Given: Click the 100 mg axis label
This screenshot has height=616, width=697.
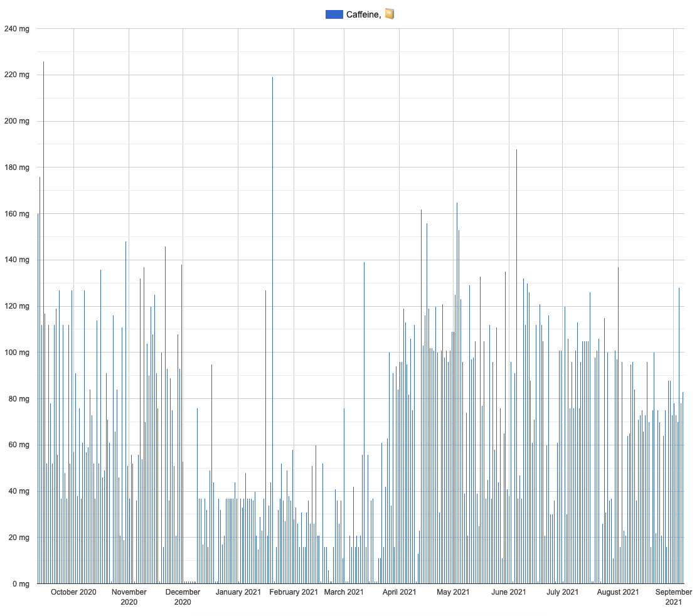Looking at the screenshot, I should click(17, 353).
